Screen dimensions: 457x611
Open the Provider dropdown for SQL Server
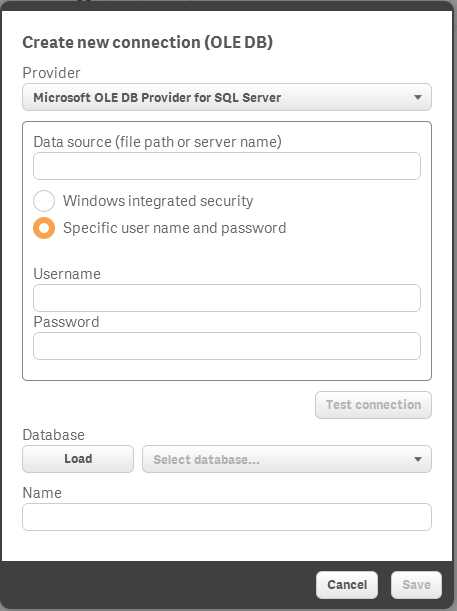click(x=227, y=97)
